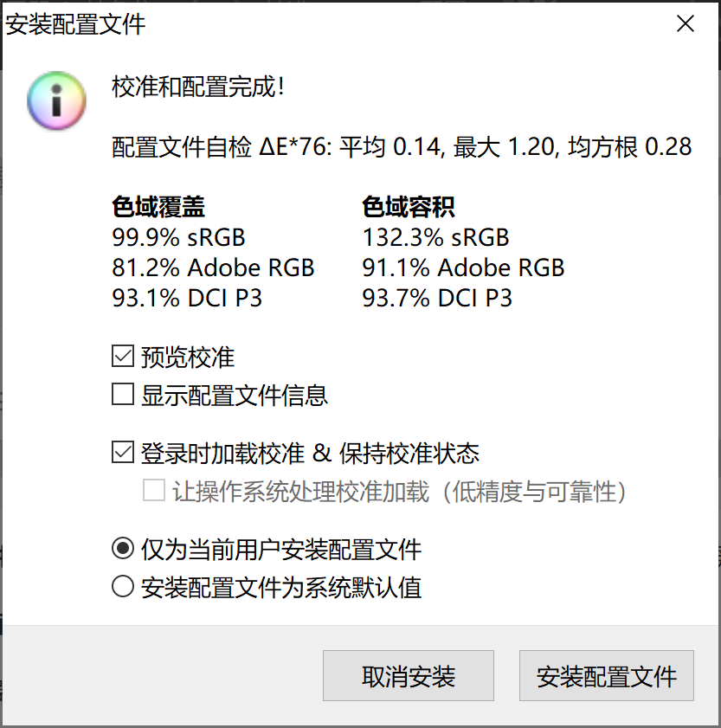This screenshot has width=721, height=728.
Task: Click the 81.2% Adobe RGB coverage value
Action: (x=213, y=268)
